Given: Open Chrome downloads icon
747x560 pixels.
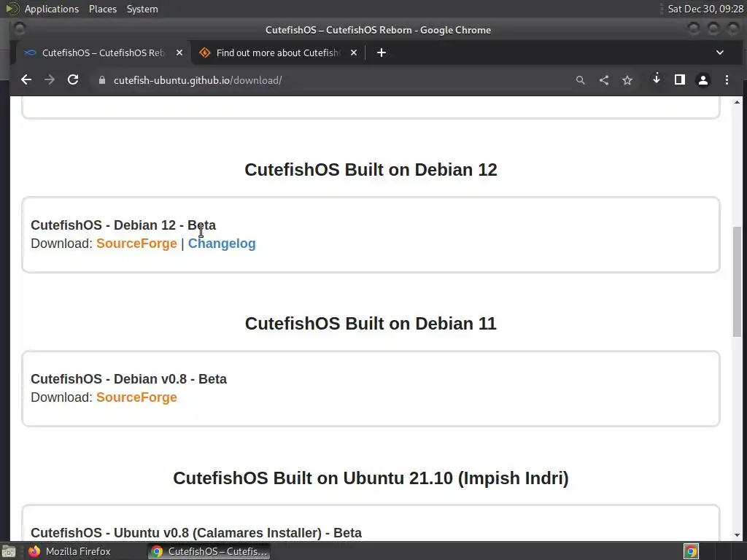Looking at the screenshot, I should (x=657, y=79).
